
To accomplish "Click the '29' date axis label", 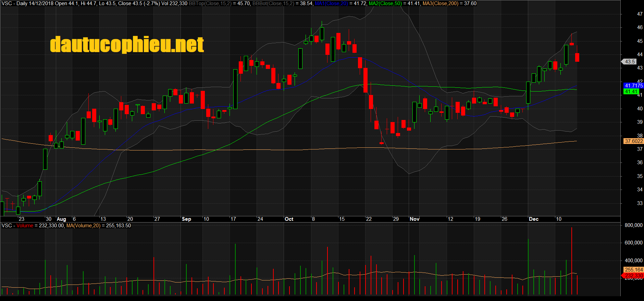I will click(396, 219).
